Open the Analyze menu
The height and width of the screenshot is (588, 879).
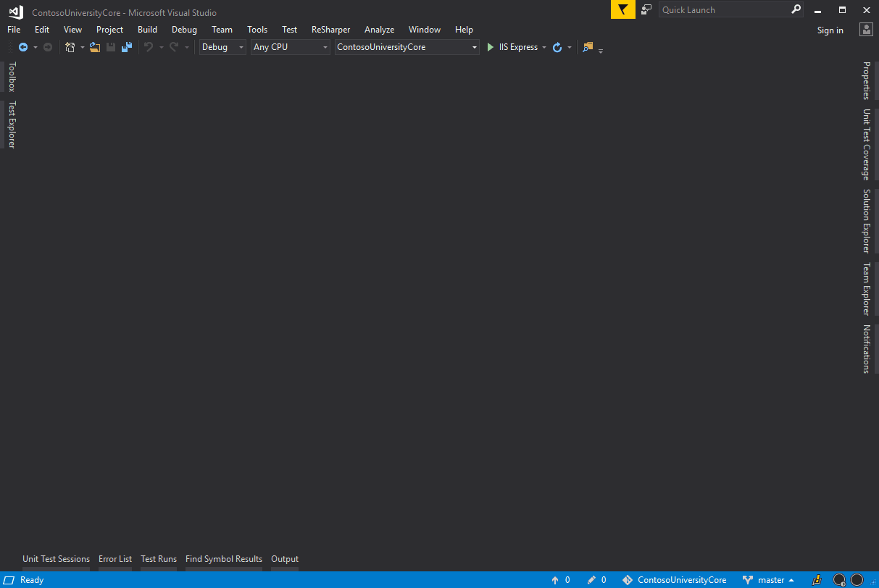(379, 30)
